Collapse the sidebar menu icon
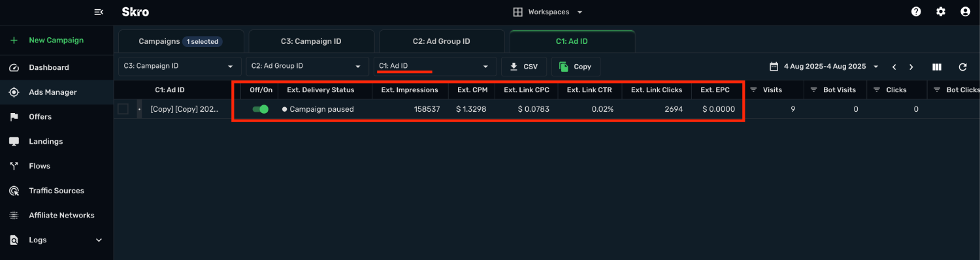980x260 pixels. point(99,12)
